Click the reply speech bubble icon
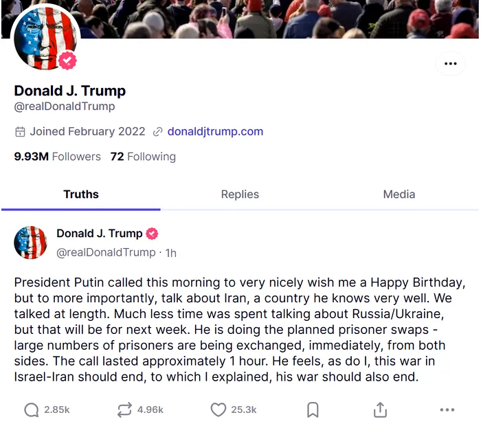This screenshot has height=448, width=481. [32, 410]
